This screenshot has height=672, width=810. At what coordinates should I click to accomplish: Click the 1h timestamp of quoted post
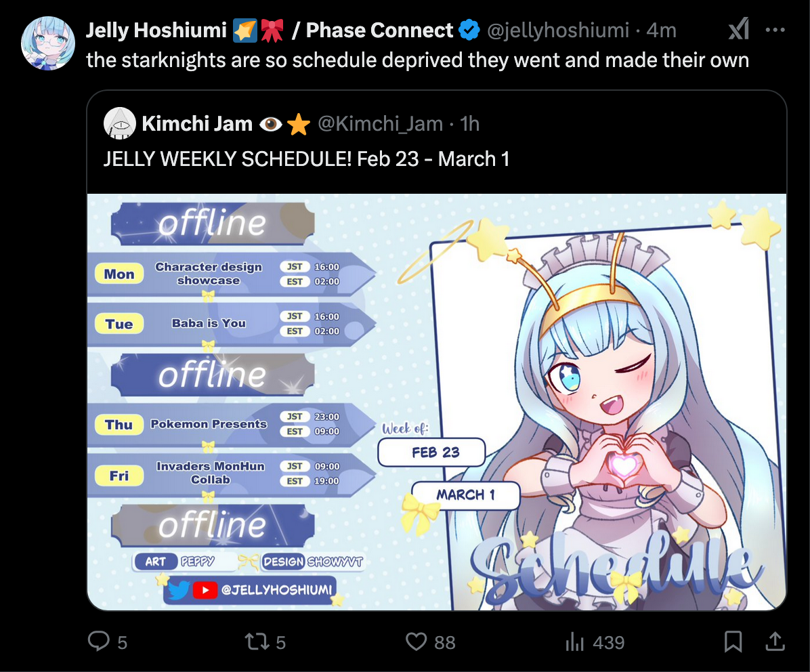coord(469,124)
